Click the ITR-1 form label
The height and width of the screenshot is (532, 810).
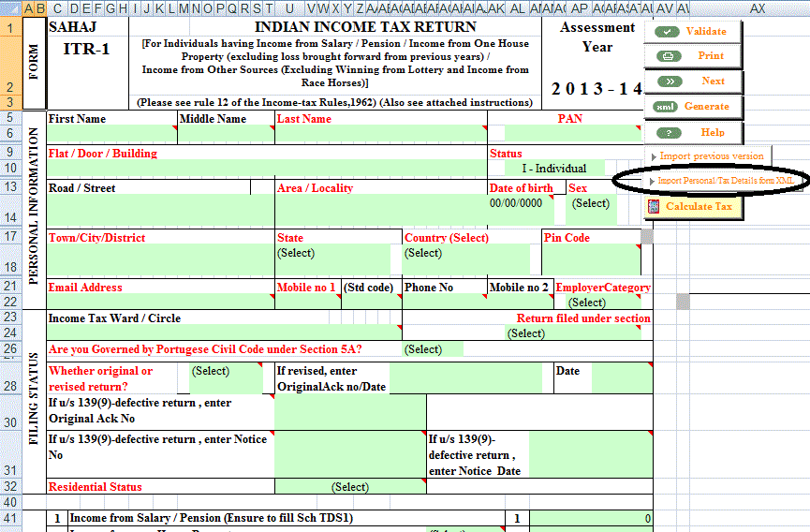[86, 49]
